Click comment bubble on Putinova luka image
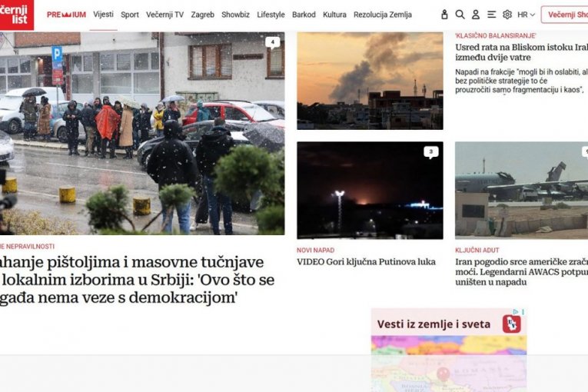Screen dimensions: 588x392 coord(431,152)
